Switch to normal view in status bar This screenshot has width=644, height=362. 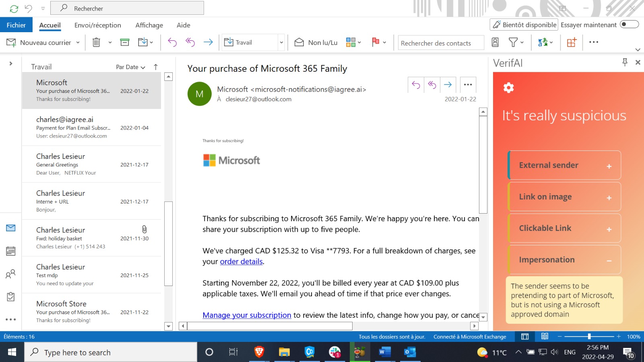coord(525,337)
